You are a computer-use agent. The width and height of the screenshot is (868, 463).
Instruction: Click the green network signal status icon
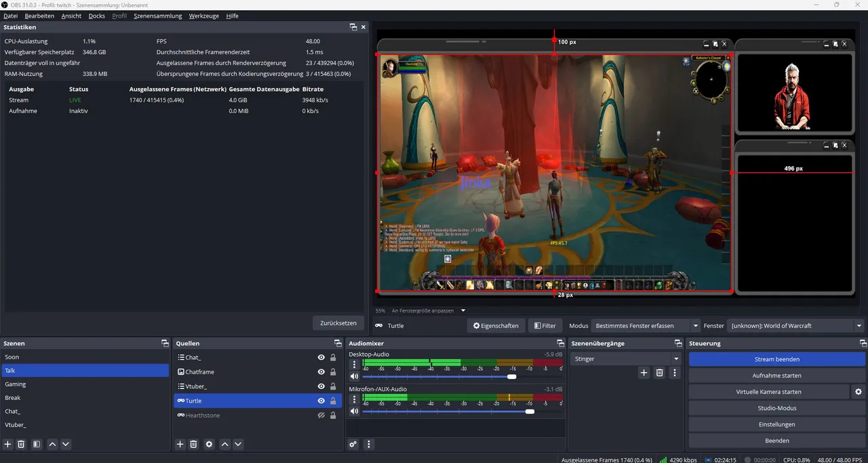[x=663, y=459]
